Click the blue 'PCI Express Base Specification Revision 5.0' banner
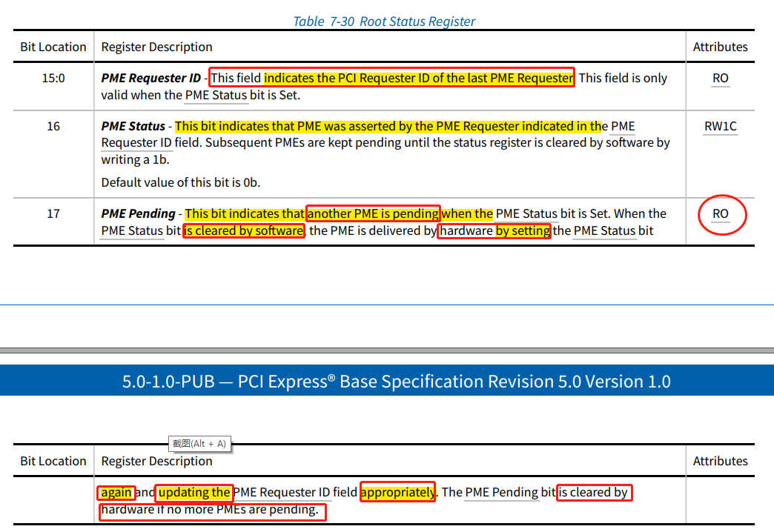 (x=387, y=381)
